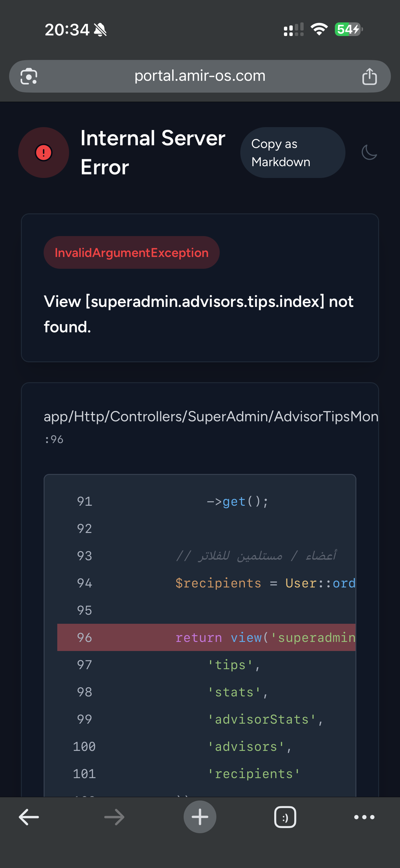Click line 91 get() call
Viewport: 400px width, 868px height.
pos(238,502)
